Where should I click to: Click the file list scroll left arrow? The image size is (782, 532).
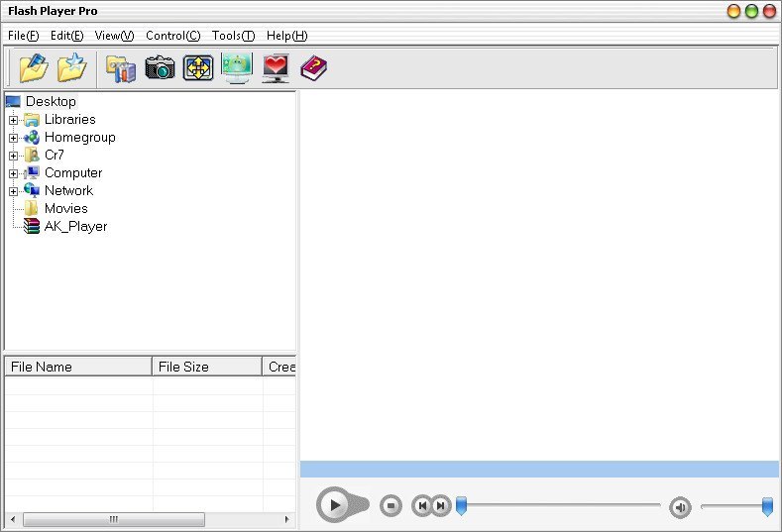pyautogui.click(x=13, y=519)
